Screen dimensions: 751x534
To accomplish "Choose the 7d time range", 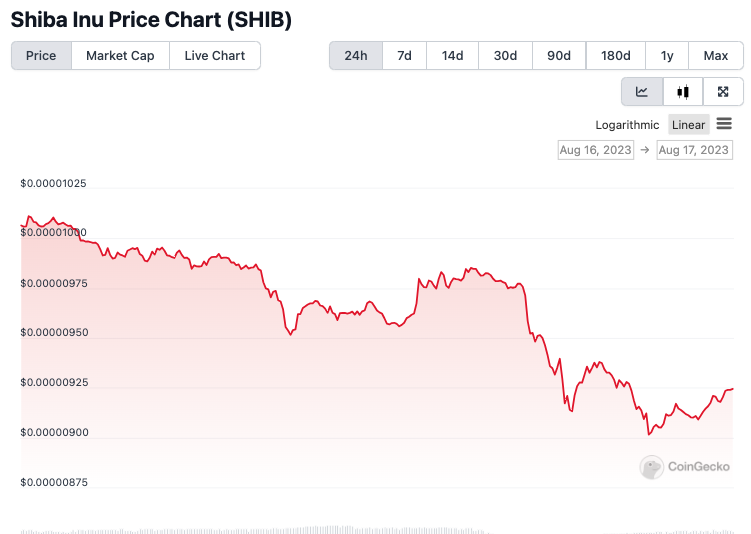I will [404, 56].
